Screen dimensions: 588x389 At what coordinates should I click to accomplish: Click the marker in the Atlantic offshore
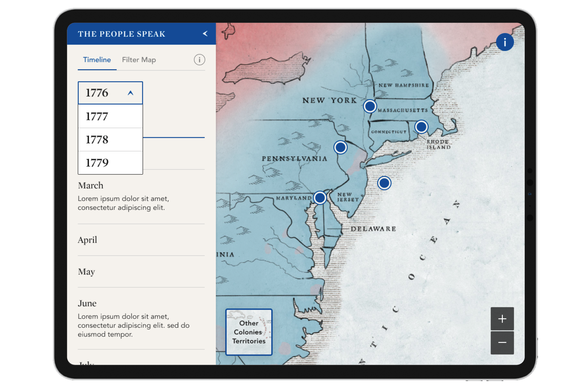pyautogui.click(x=384, y=183)
